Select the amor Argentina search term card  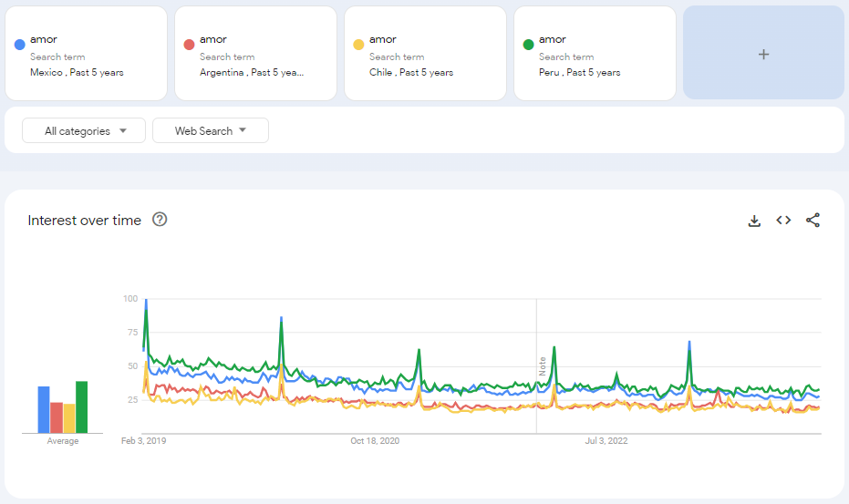(x=255, y=54)
